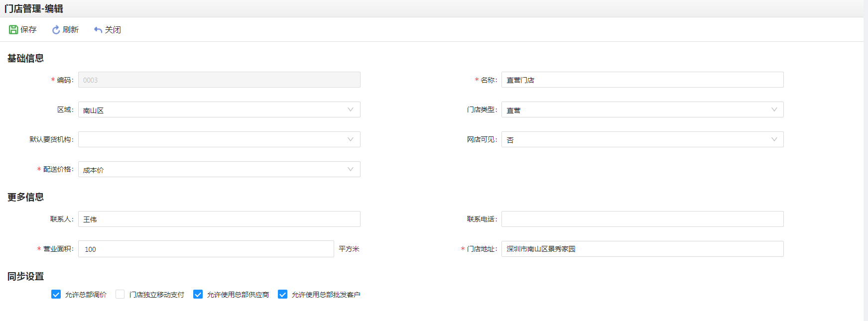Click the 更多信息 section heading

point(25,197)
